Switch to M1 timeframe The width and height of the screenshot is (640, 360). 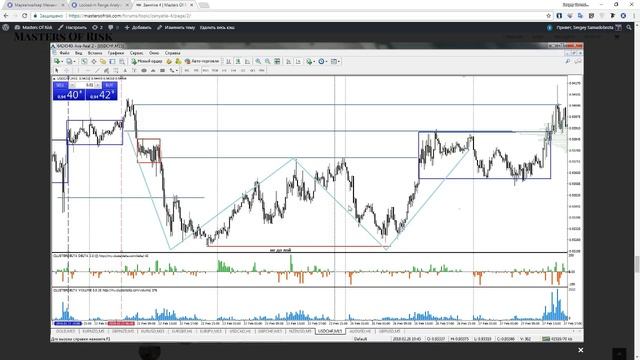(x=187, y=70)
